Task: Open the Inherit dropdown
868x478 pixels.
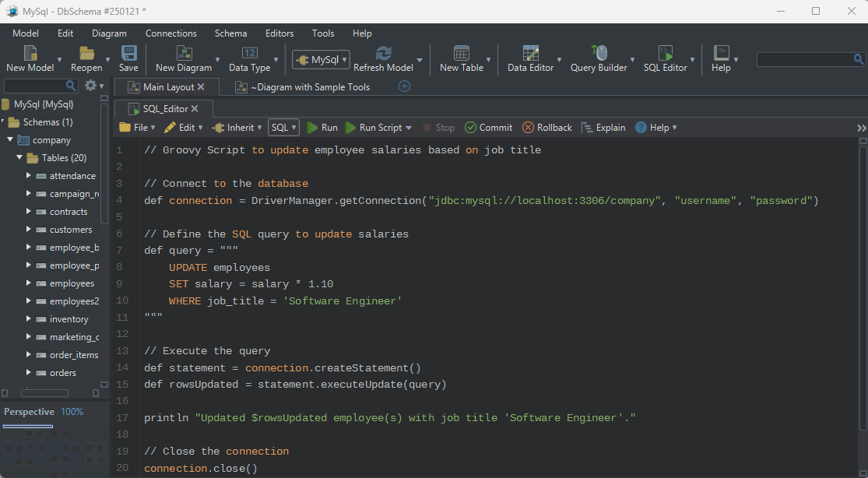Action: (x=237, y=128)
